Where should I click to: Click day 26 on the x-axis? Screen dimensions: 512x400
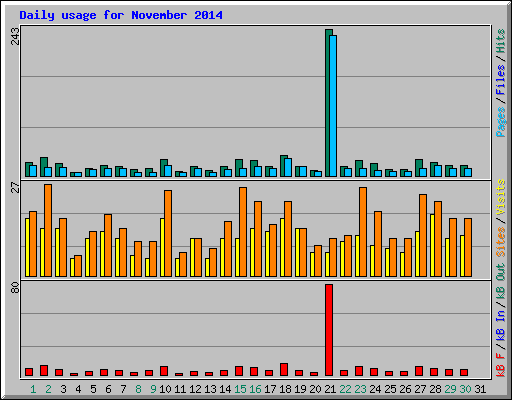click(405, 389)
